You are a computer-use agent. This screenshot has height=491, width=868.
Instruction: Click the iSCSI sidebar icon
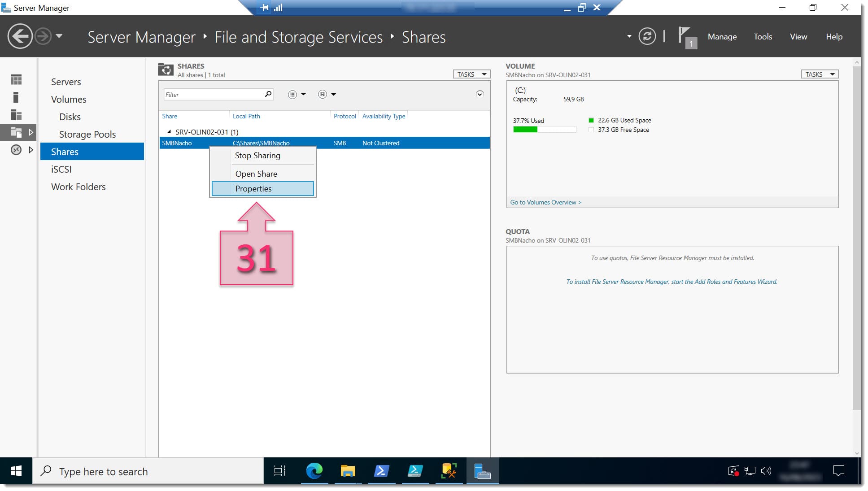pyautogui.click(x=61, y=169)
